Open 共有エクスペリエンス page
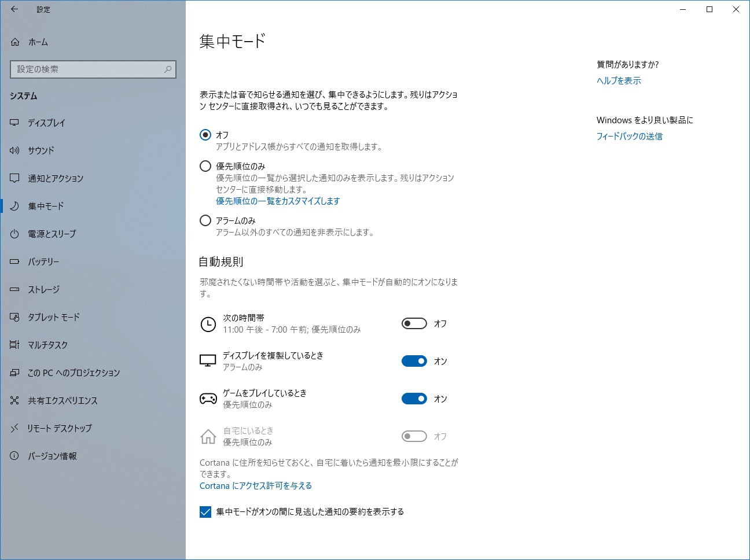 (93, 400)
